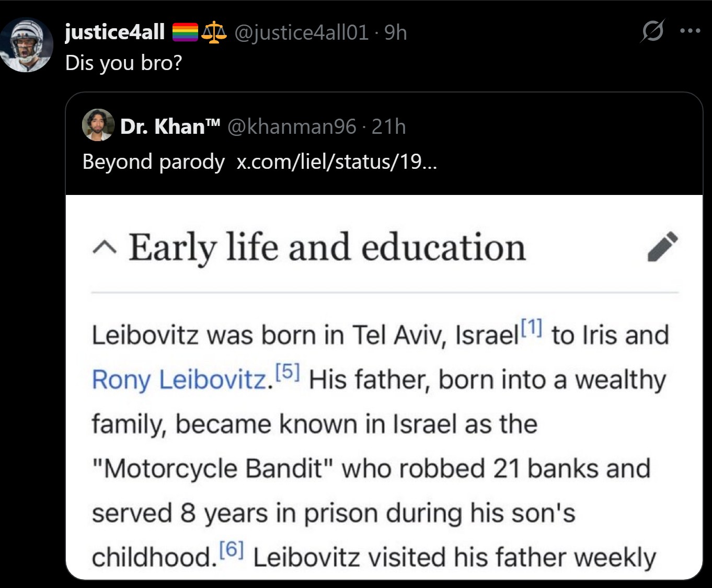Viewport: 712px width, 588px height.
Task: Click citation reference [1] after Israel
Action: tap(532, 328)
